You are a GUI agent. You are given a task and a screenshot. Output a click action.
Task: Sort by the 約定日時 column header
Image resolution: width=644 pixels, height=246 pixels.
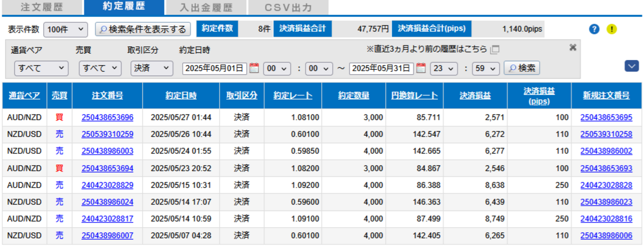[x=181, y=96]
